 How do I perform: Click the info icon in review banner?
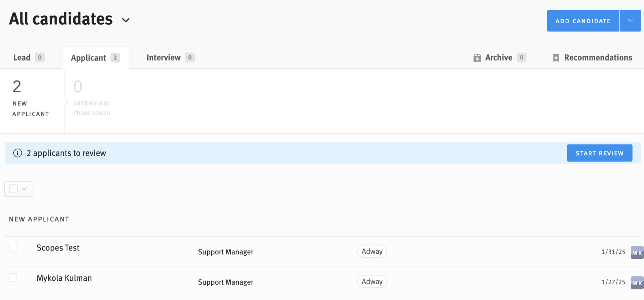18,153
